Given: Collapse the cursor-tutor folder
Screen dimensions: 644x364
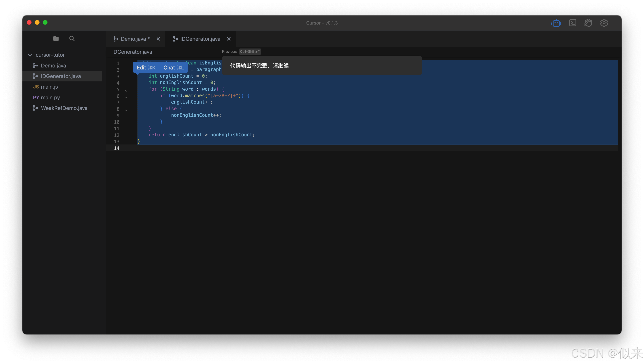Looking at the screenshot, I should tap(30, 55).
